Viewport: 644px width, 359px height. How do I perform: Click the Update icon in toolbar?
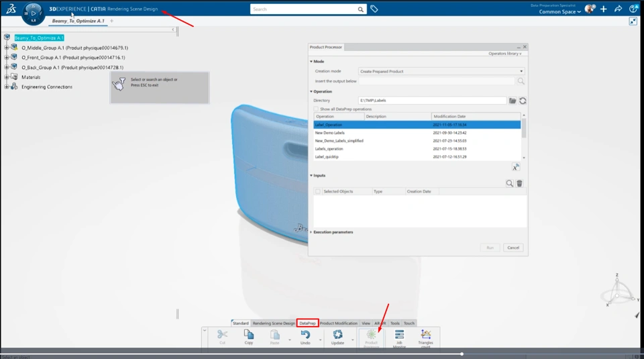pyautogui.click(x=337, y=335)
